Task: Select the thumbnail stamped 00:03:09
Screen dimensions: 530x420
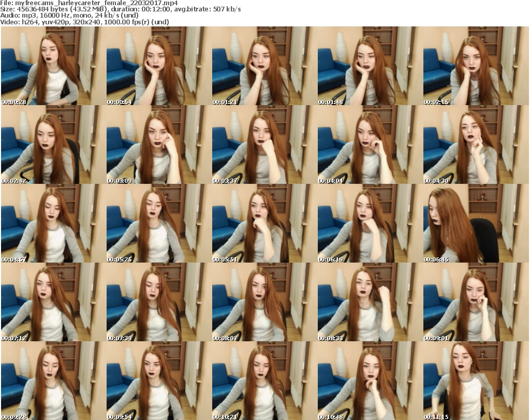Action: [x=159, y=144]
